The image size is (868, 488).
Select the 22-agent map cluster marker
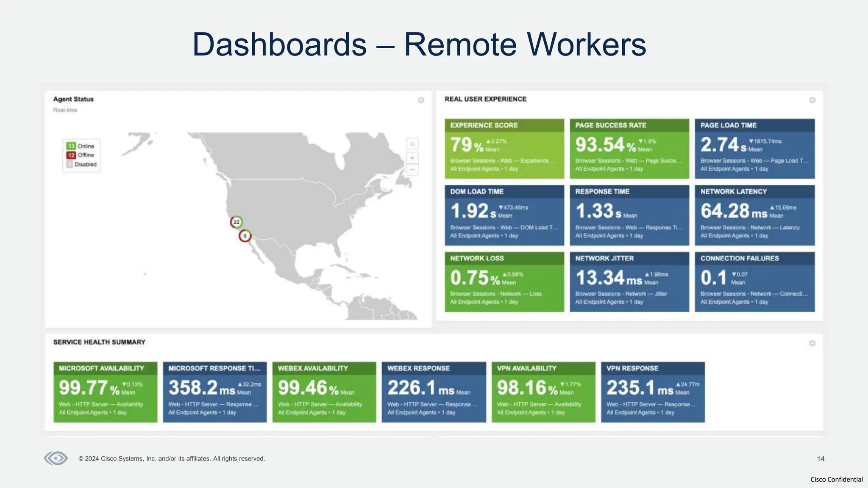point(236,222)
